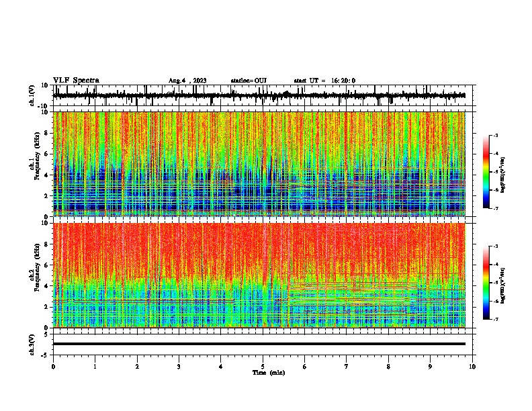Click the "1" tick on the time axis
The image size is (532, 411).
pos(95,367)
